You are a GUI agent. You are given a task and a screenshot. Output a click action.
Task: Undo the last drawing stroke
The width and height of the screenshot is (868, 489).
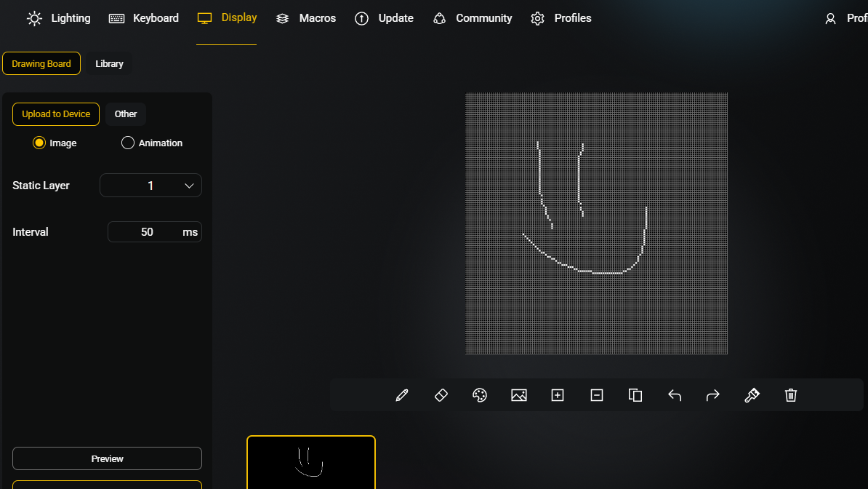click(675, 395)
